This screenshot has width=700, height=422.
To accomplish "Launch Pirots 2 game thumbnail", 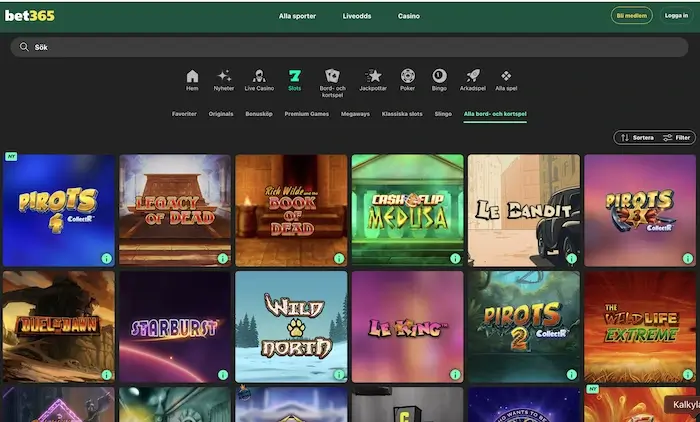I will coord(524,327).
